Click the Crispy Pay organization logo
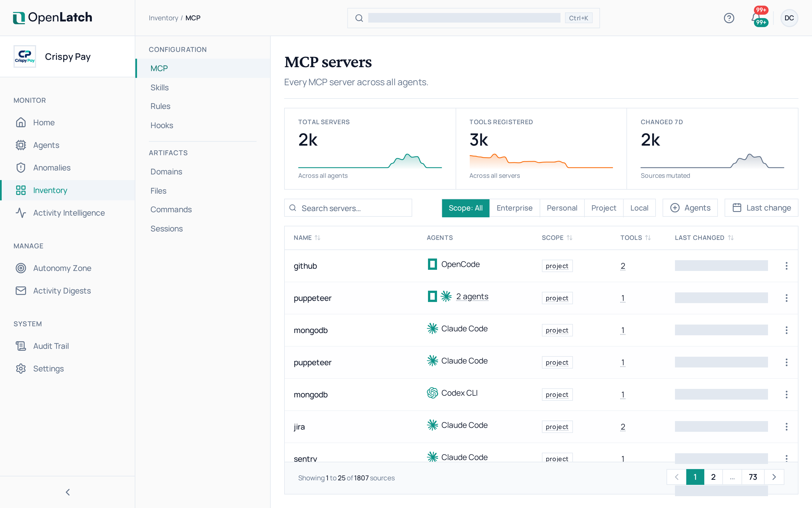 (25, 56)
